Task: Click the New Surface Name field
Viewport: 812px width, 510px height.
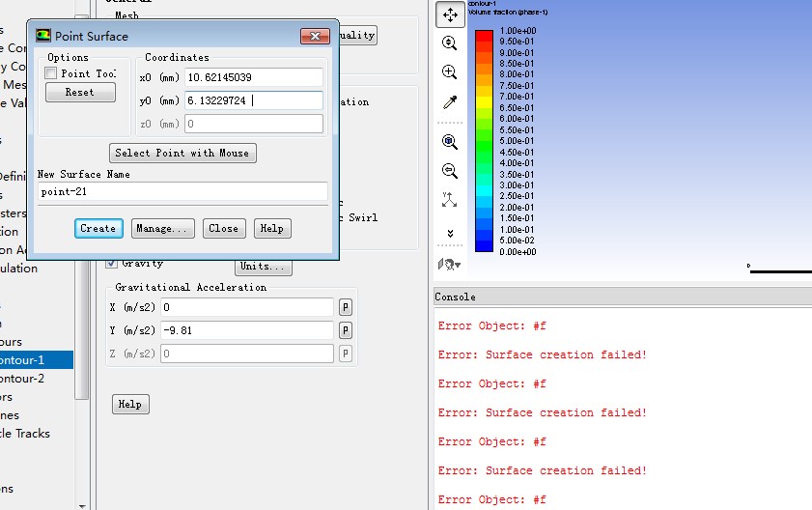Action: tap(182, 191)
